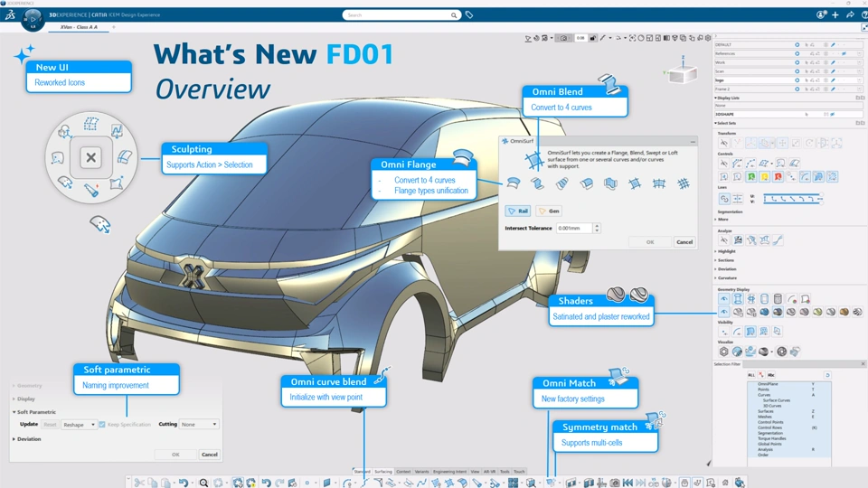This screenshot has height=488, width=868.
Task: Open the Cutting None dropdown
Action: tap(199, 425)
